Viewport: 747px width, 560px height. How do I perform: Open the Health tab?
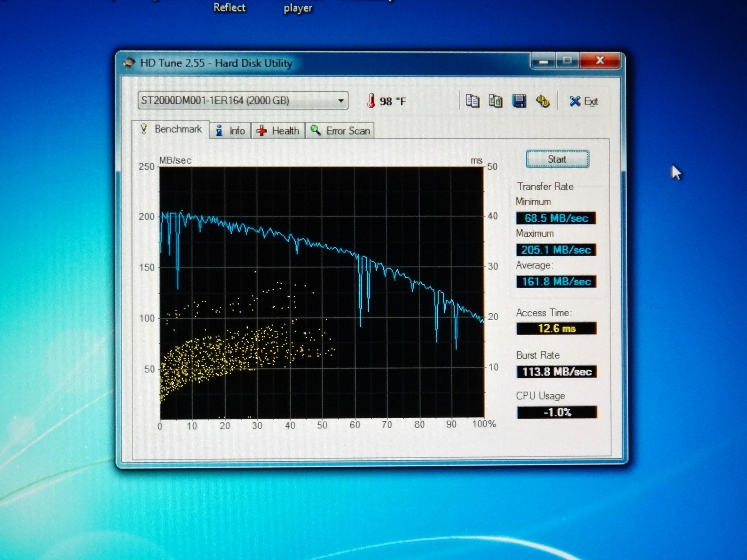point(278,130)
